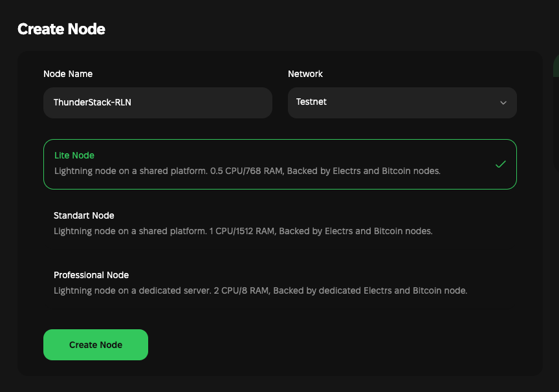Click the Professional Node title text

91,275
